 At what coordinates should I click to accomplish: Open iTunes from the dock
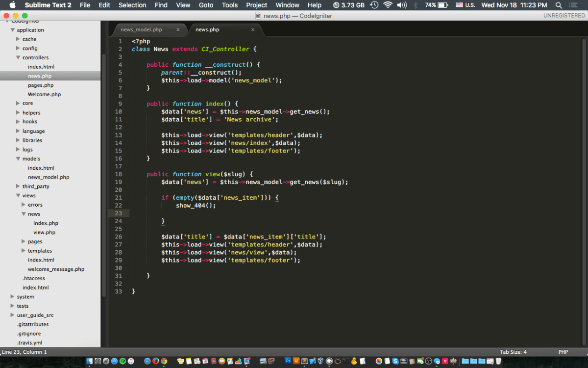coord(131,361)
